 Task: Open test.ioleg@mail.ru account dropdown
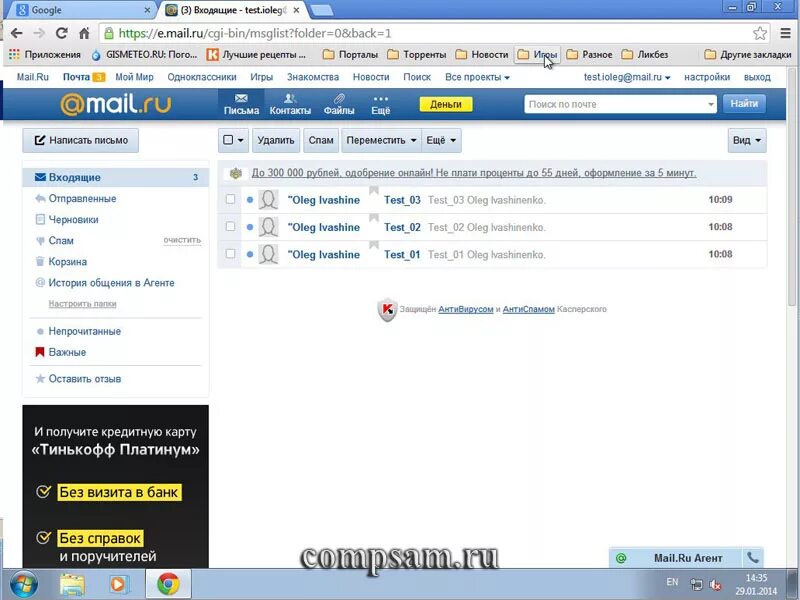[627, 77]
